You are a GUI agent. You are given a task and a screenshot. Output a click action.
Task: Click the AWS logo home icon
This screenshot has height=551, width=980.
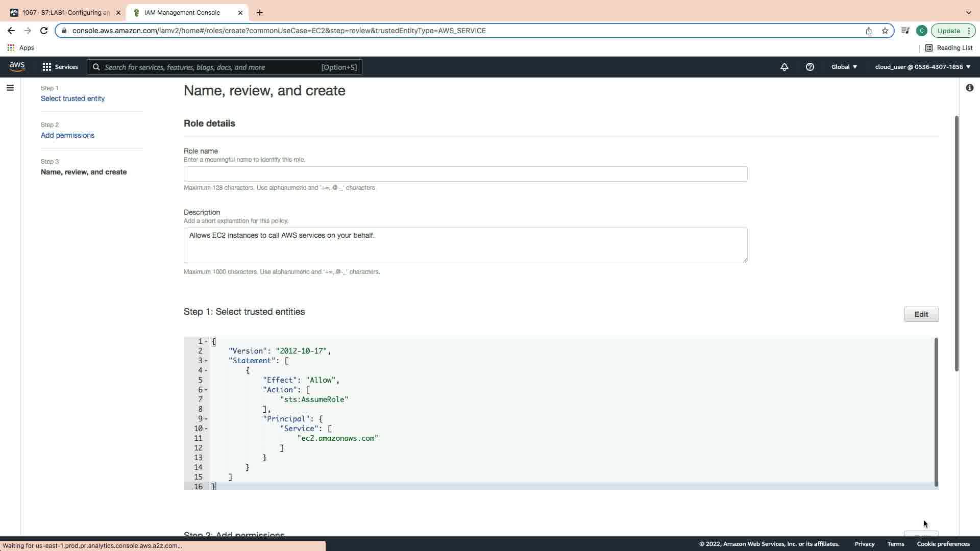point(17,67)
